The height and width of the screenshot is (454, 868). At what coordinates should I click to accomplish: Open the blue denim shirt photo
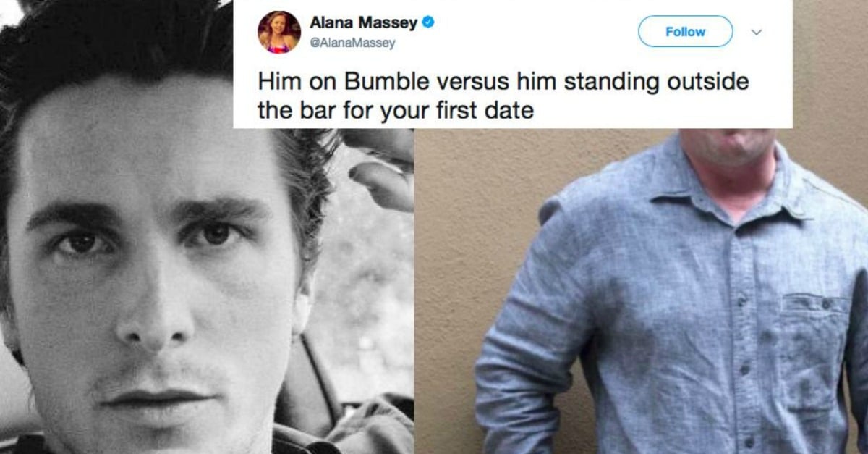[641, 291]
